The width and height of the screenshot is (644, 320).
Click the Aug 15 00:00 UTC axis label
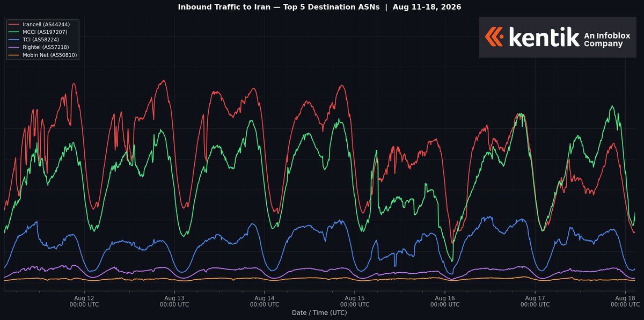click(355, 301)
